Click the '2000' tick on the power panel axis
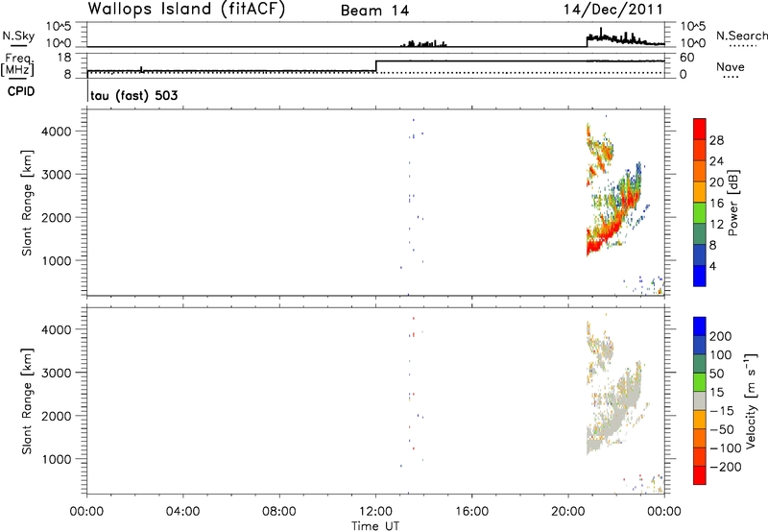This screenshot has height=532, width=768. (x=58, y=217)
